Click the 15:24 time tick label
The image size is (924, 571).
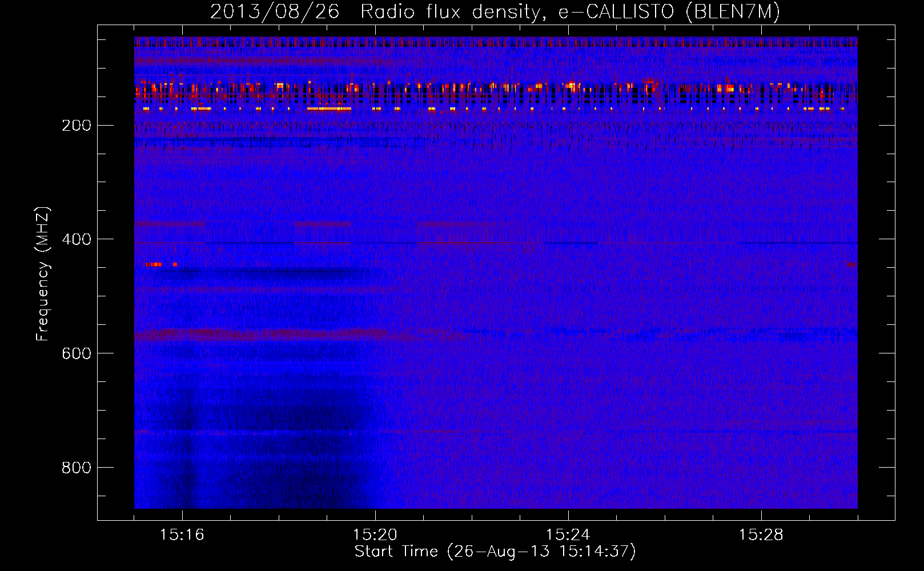coord(568,535)
